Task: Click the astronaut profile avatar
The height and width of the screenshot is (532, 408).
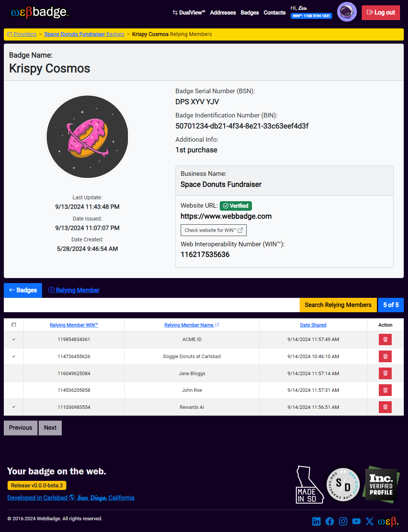Action: click(x=347, y=12)
